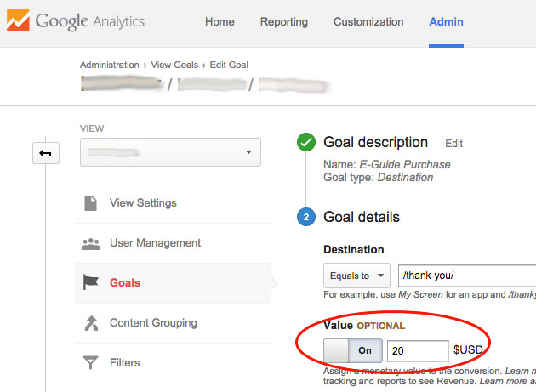
Task: Open Filters using the funnel icon
Action: click(90, 363)
